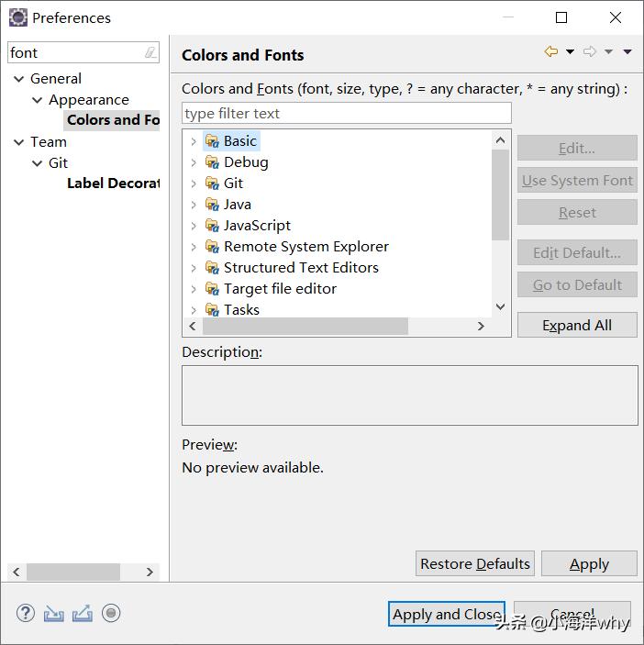The image size is (644, 645).
Task: Select the Team preferences entry
Action: point(49,142)
